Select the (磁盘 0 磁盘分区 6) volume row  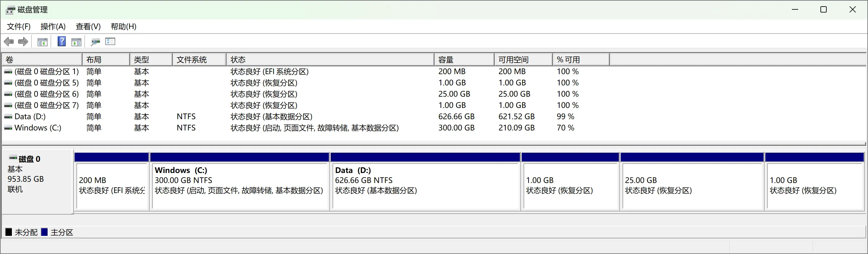(x=46, y=94)
